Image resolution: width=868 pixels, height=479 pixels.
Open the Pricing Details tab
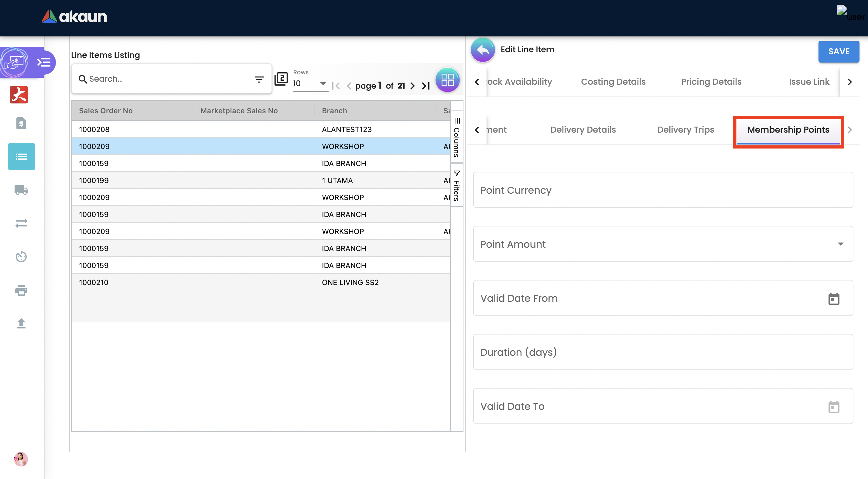point(711,82)
